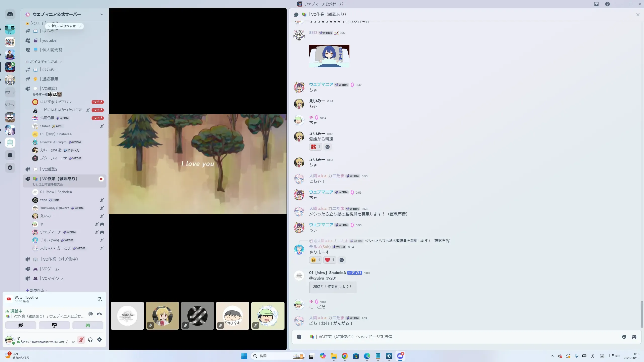Collapse the ボイスチャンネル category
This screenshot has width=644, height=362.
point(44,62)
